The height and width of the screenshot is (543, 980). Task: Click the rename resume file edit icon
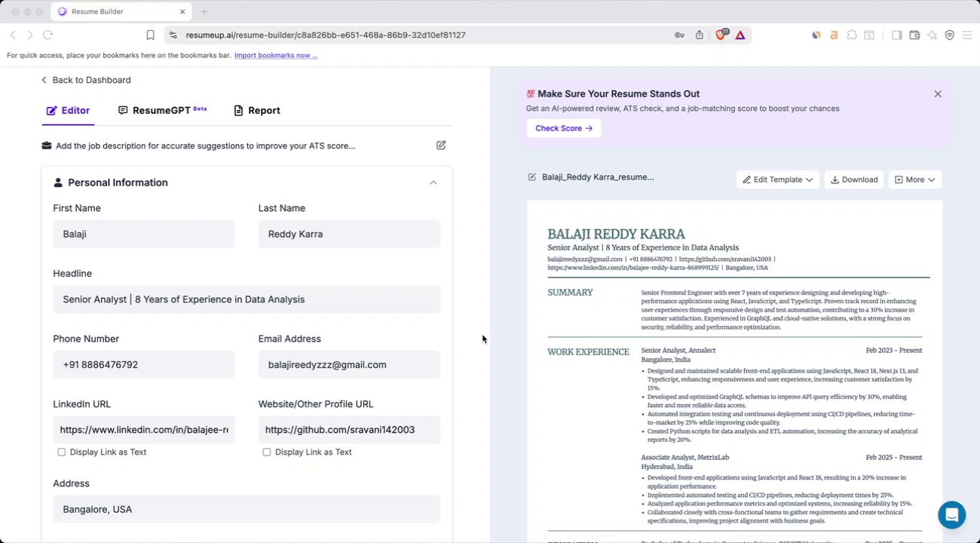coord(532,177)
